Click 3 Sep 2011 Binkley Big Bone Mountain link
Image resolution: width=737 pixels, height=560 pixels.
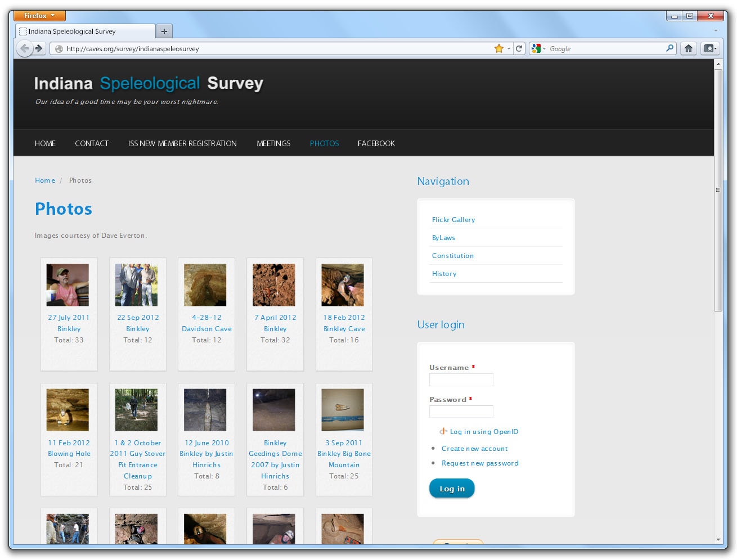[x=344, y=454]
